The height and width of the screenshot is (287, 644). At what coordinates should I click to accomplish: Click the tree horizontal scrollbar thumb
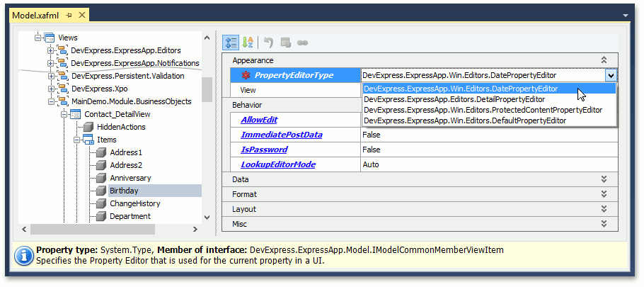[x=93, y=229]
